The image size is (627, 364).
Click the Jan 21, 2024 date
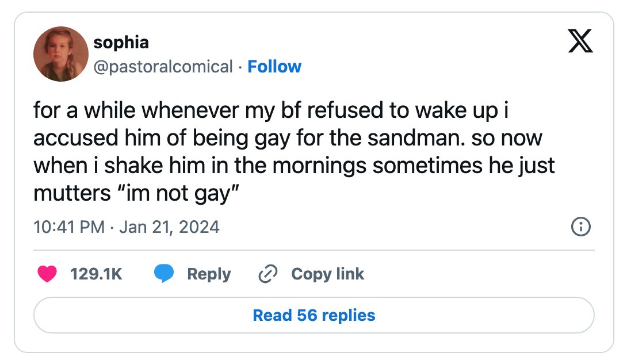coord(169,227)
